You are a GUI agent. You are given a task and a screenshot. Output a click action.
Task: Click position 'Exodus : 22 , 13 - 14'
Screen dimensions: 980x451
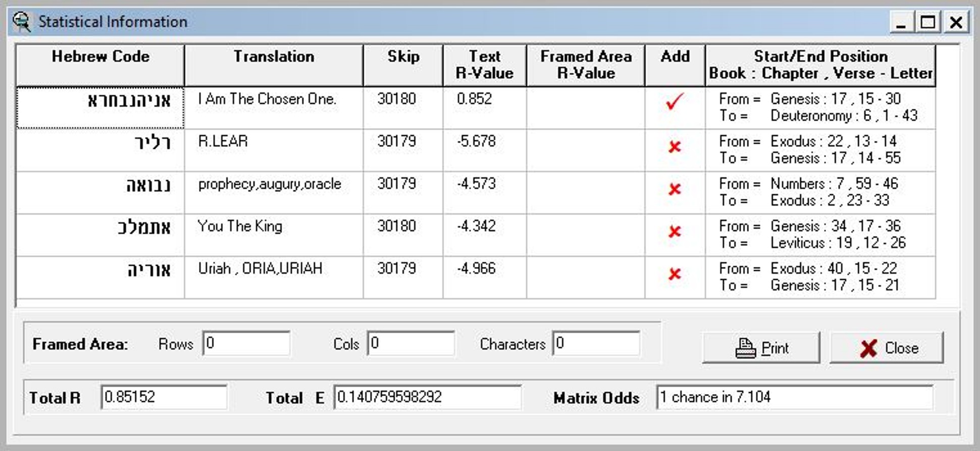pyautogui.click(x=834, y=141)
